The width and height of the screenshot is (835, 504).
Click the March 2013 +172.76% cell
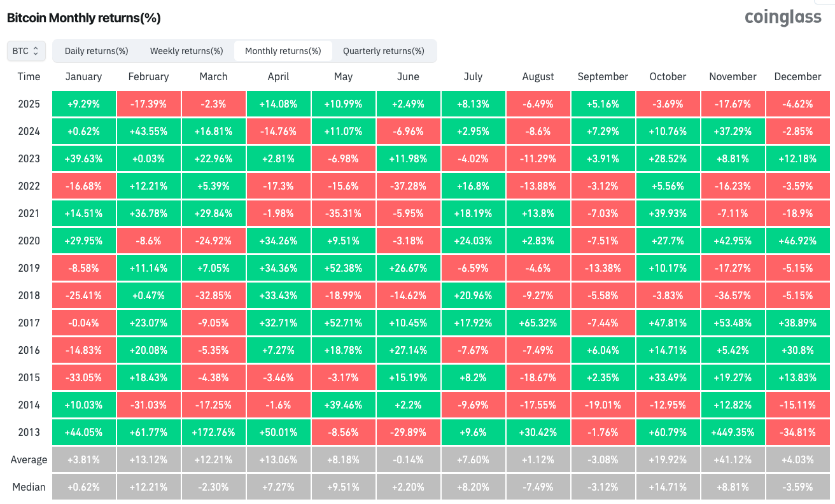pos(213,432)
